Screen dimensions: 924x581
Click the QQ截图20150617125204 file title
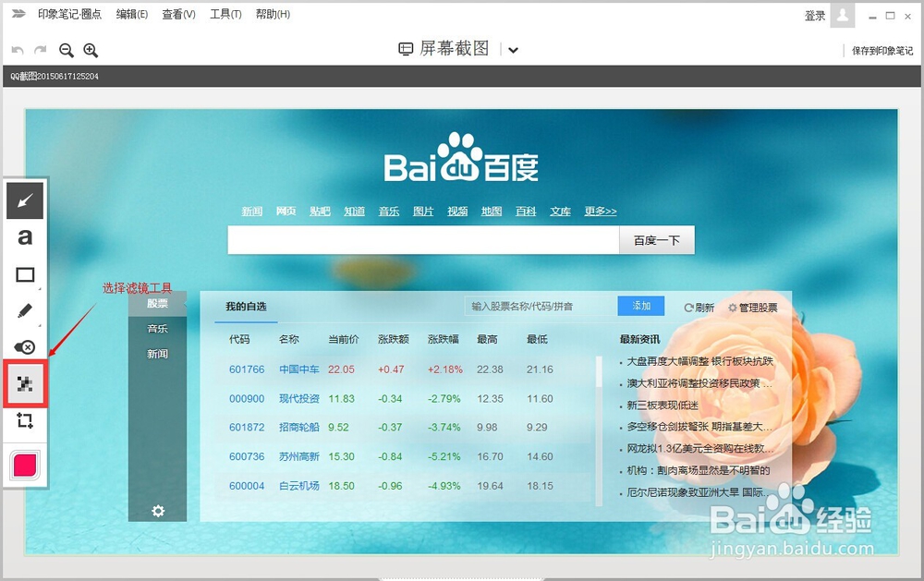[55, 76]
